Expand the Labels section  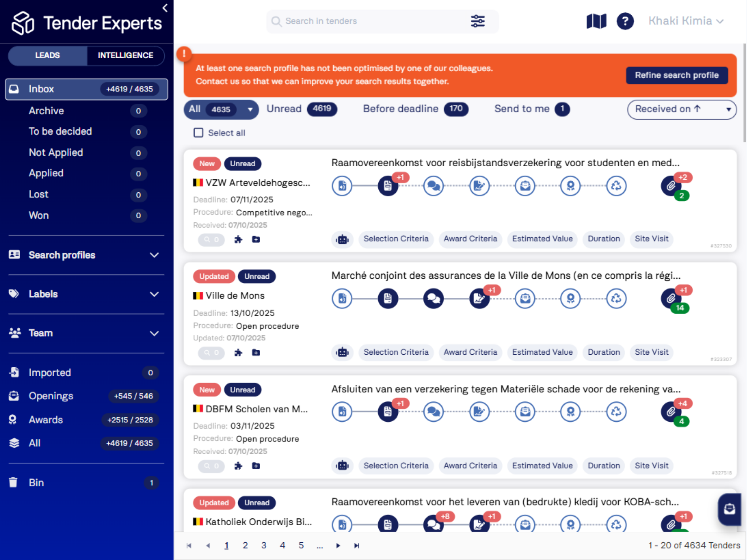tap(86, 294)
